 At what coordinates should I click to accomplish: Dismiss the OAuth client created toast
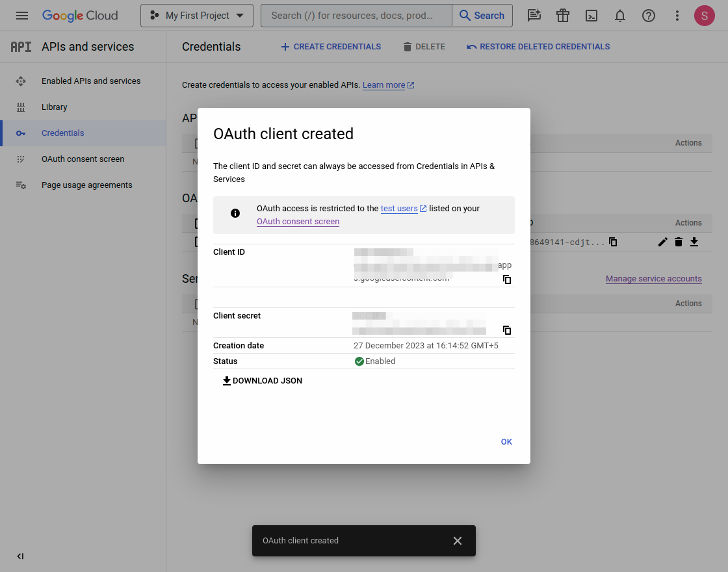point(458,541)
